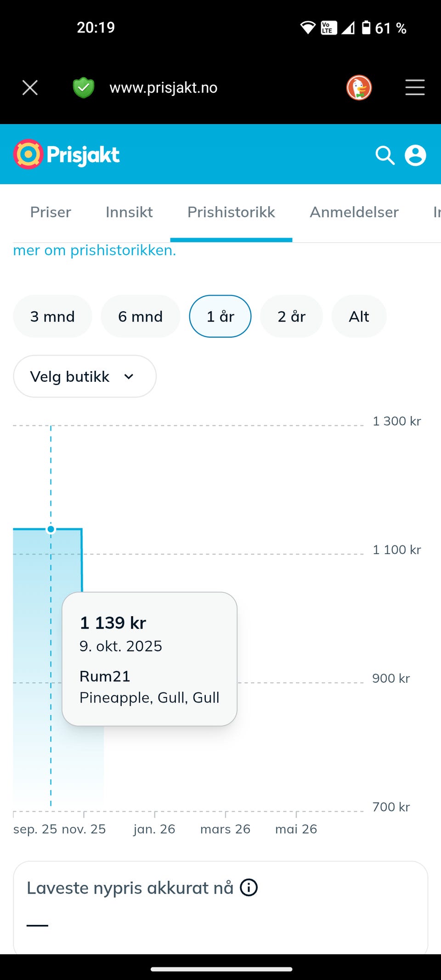Select the 3 mnd time range

pos(52,316)
